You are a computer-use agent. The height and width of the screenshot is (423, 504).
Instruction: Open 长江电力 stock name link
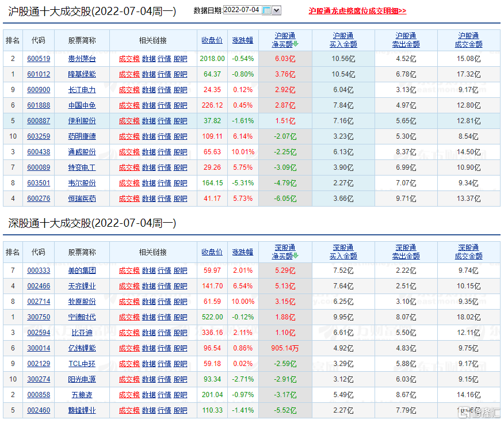pos(82,90)
